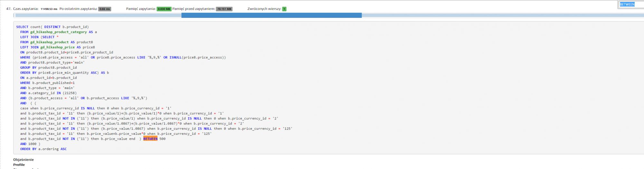Screen dimensions: 644x169
Task: Click the 'ON a.product_id=b.product_id' line
Action: (x=49, y=78)
